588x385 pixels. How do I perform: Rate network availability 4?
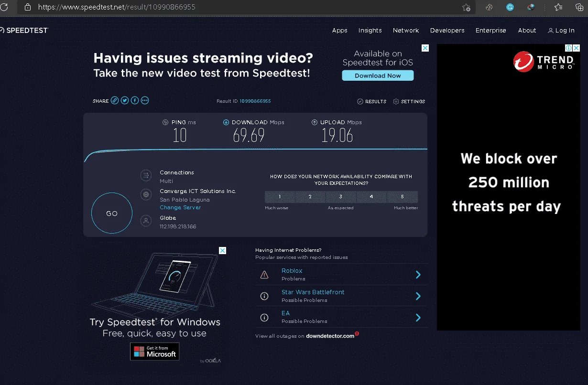[x=371, y=197]
